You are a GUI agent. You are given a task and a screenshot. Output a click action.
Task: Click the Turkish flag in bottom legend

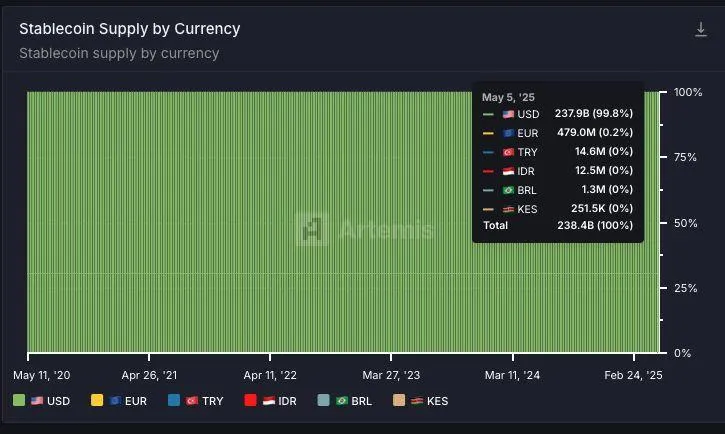[192, 401]
